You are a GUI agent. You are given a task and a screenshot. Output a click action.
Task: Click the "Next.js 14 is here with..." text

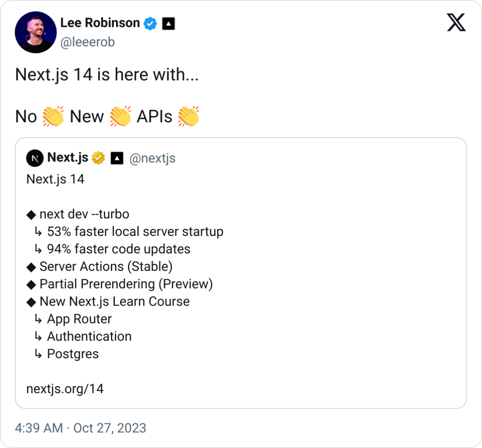click(x=107, y=75)
